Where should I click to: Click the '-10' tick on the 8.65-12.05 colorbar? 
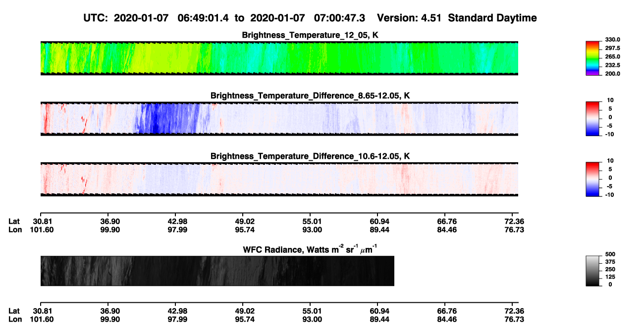click(x=609, y=134)
